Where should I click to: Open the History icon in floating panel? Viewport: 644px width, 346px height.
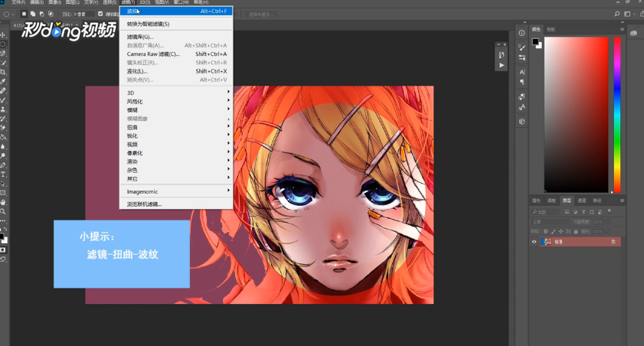pyautogui.click(x=502, y=54)
